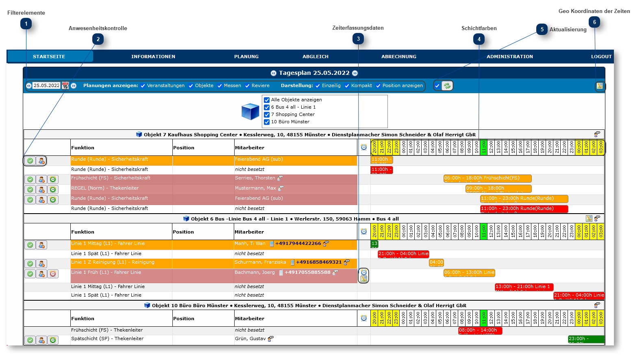This screenshot has height=356, width=644.
Task: Open map icon in Objekt 6 title bar
Action: pyautogui.click(x=589, y=218)
